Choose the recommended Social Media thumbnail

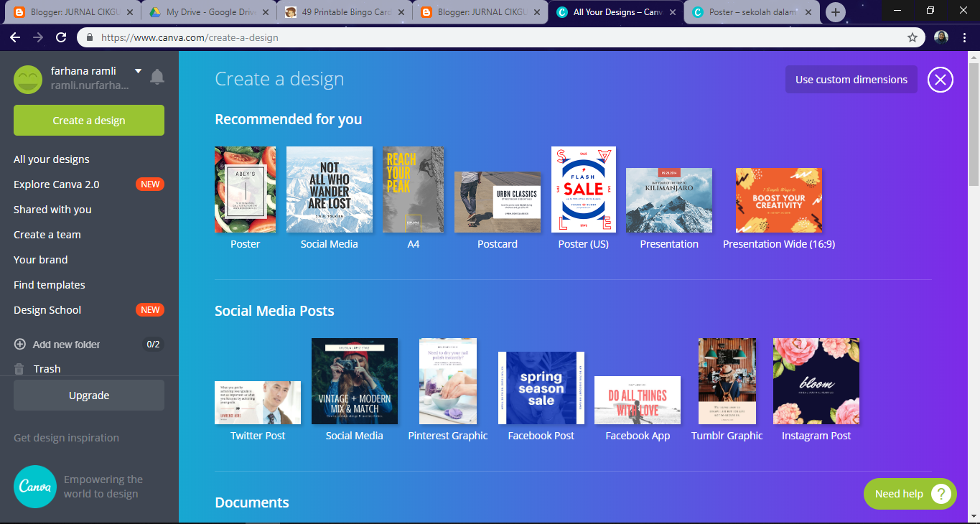330,190
